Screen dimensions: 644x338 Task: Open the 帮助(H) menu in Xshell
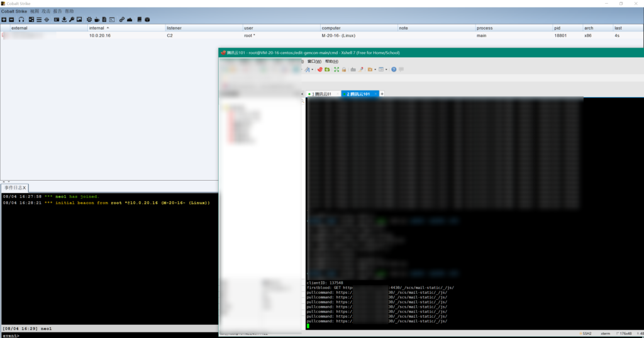[x=331, y=61]
